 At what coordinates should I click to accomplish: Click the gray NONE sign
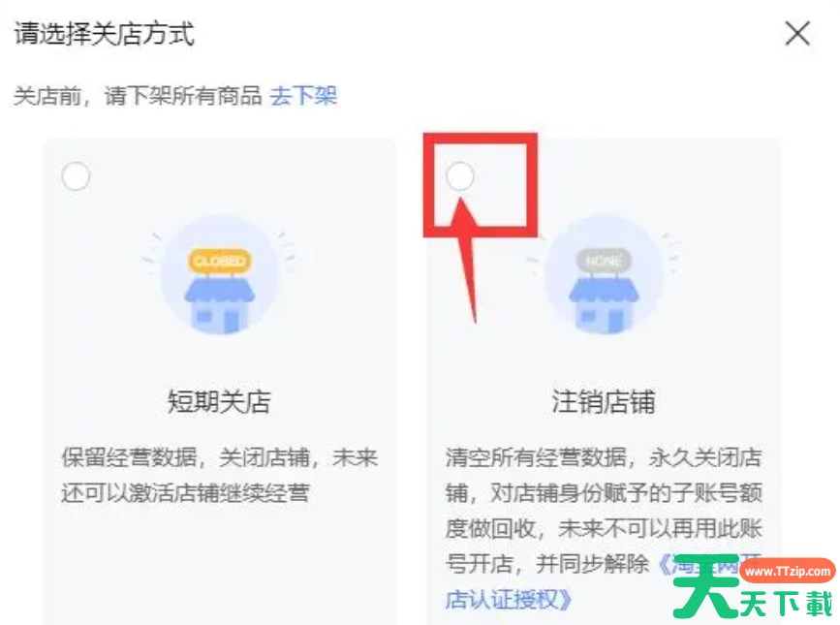coord(604,261)
